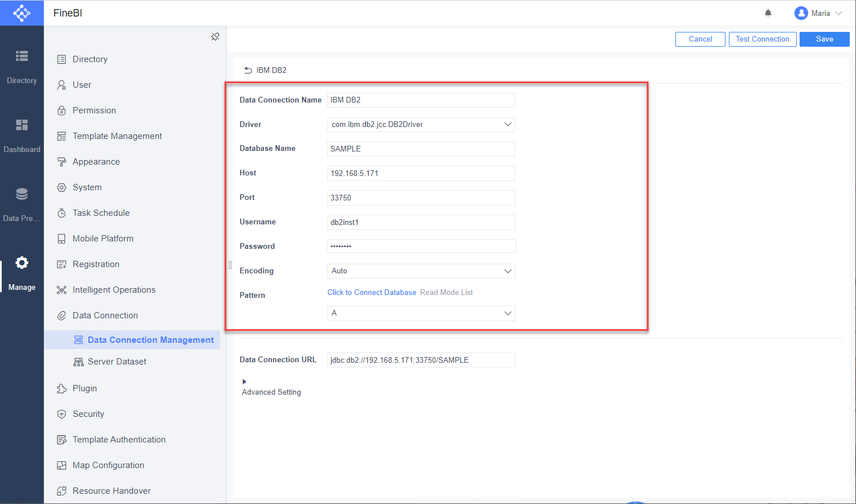856x504 pixels.
Task: Open the Pattern dropdown showing A
Action: click(x=421, y=313)
